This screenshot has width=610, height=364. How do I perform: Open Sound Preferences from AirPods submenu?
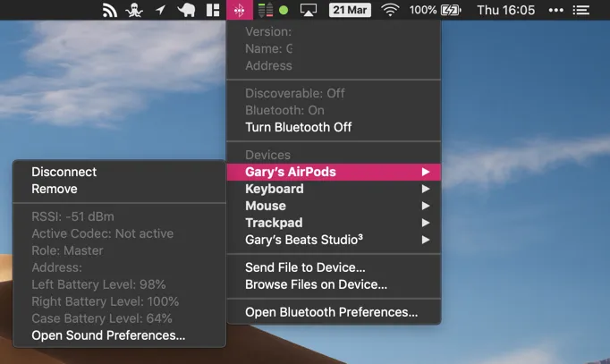108,335
